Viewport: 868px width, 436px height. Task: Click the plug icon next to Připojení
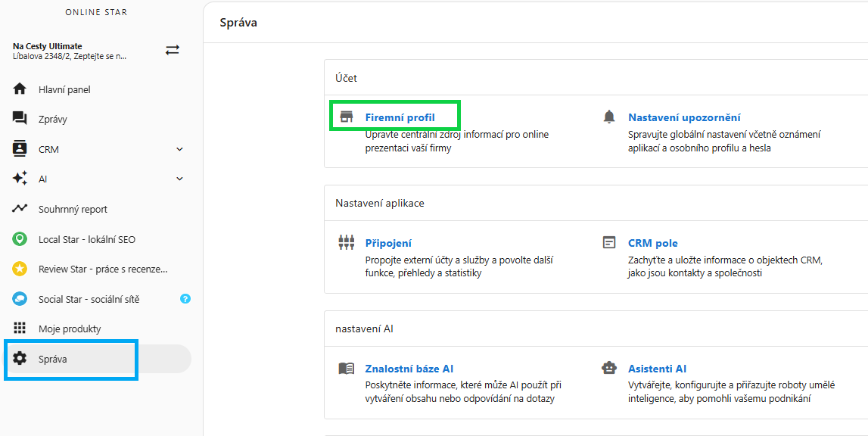click(x=346, y=243)
